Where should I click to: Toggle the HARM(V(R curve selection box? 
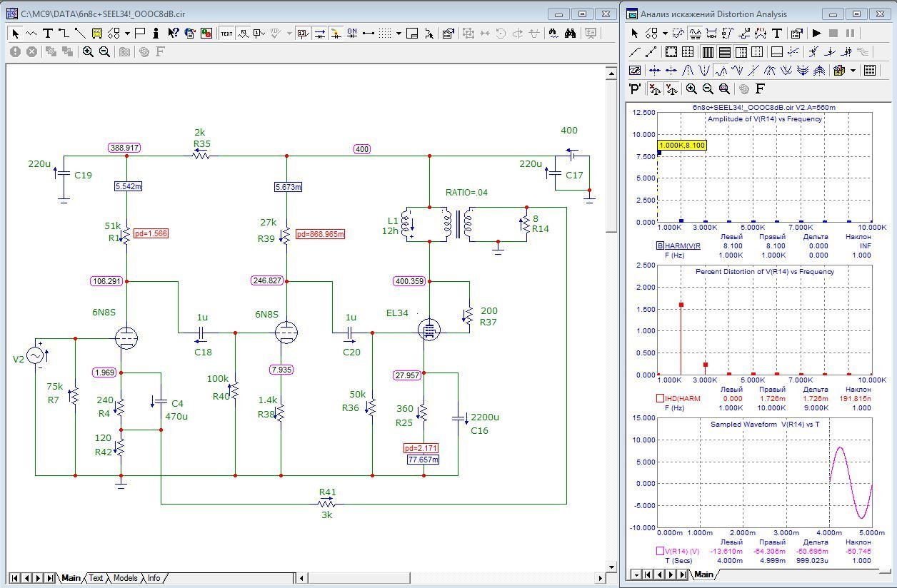(660, 245)
